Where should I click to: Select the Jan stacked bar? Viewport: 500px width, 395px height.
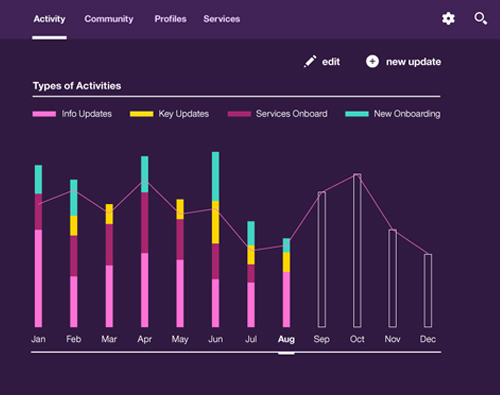click(38, 246)
